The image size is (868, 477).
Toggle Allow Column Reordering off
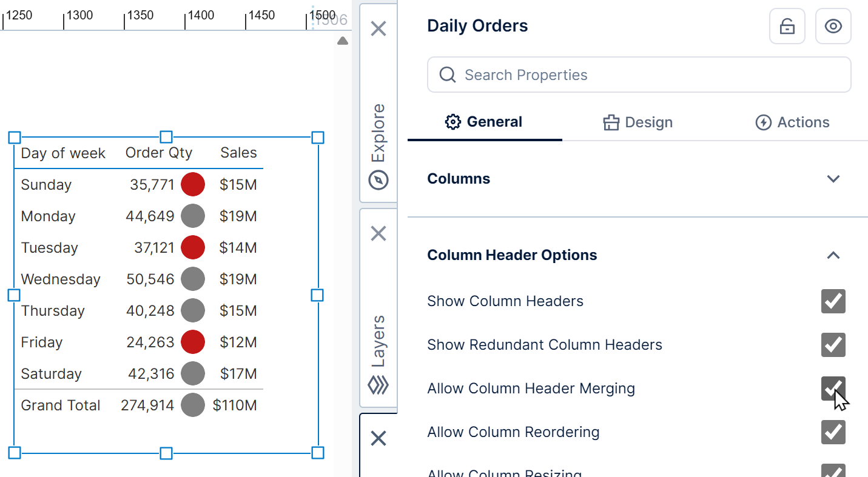point(833,432)
